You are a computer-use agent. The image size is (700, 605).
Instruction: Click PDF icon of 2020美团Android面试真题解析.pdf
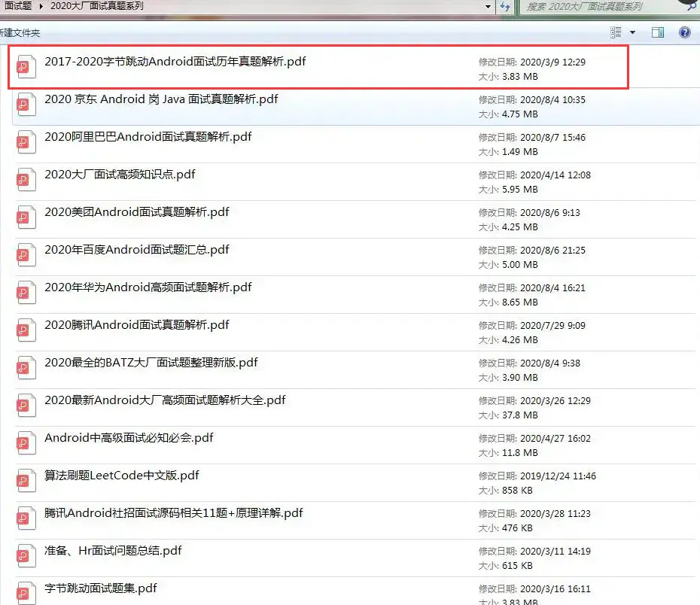[x=26, y=217]
